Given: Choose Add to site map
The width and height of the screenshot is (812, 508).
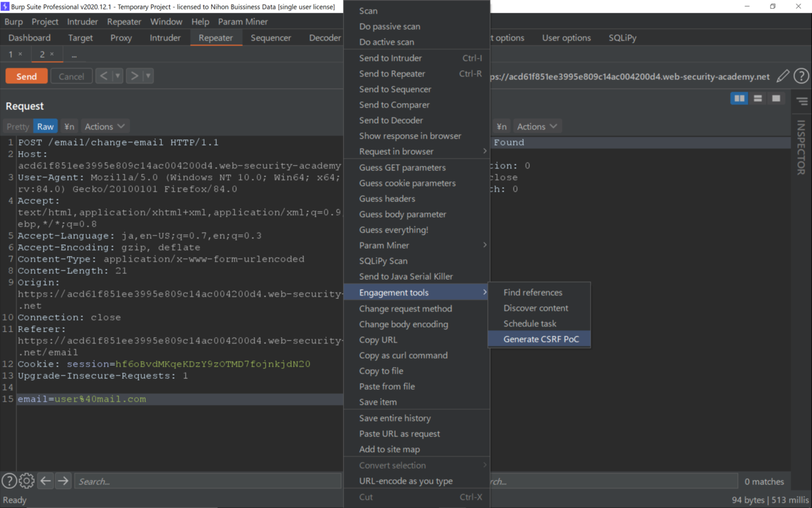Looking at the screenshot, I should click(x=416, y=450).
